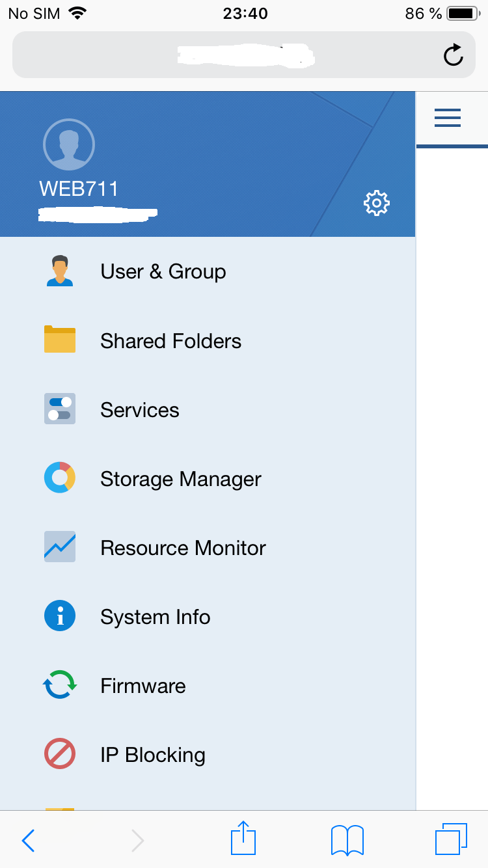Collapse the sidebar using hamburger menu
The image size is (488, 868).
click(448, 118)
